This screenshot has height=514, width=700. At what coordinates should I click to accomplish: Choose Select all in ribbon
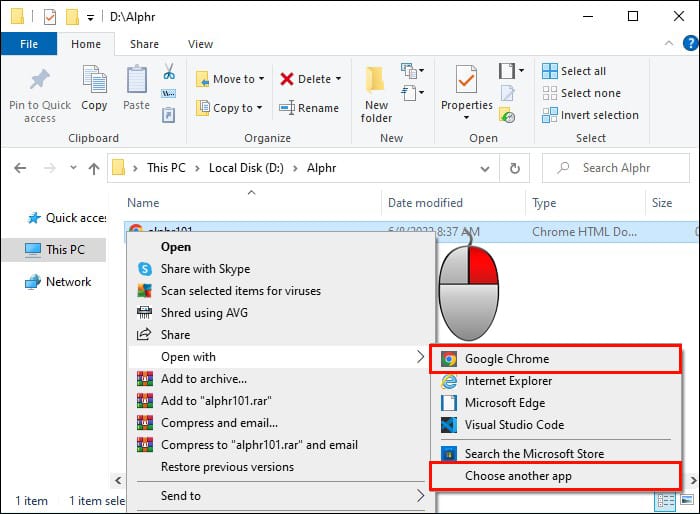574,71
